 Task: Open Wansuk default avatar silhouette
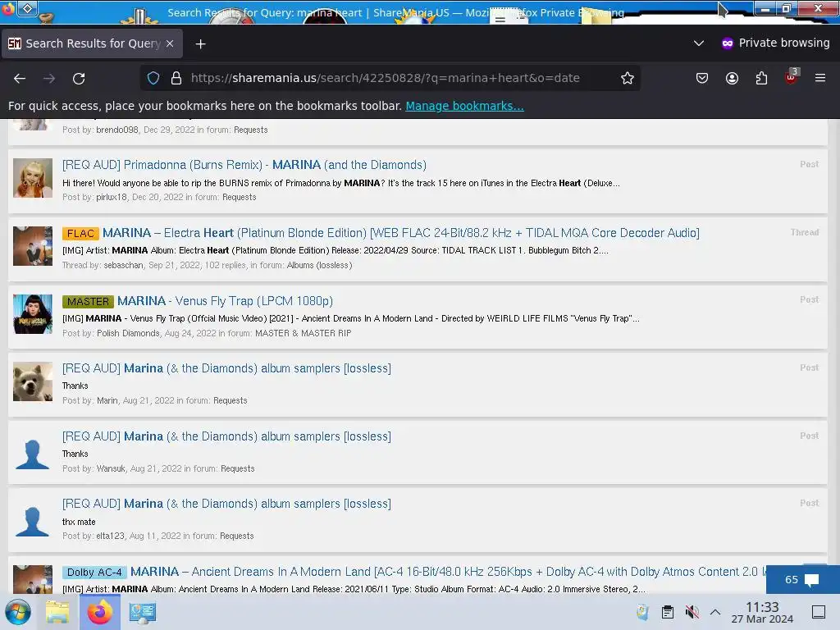point(33,454)
